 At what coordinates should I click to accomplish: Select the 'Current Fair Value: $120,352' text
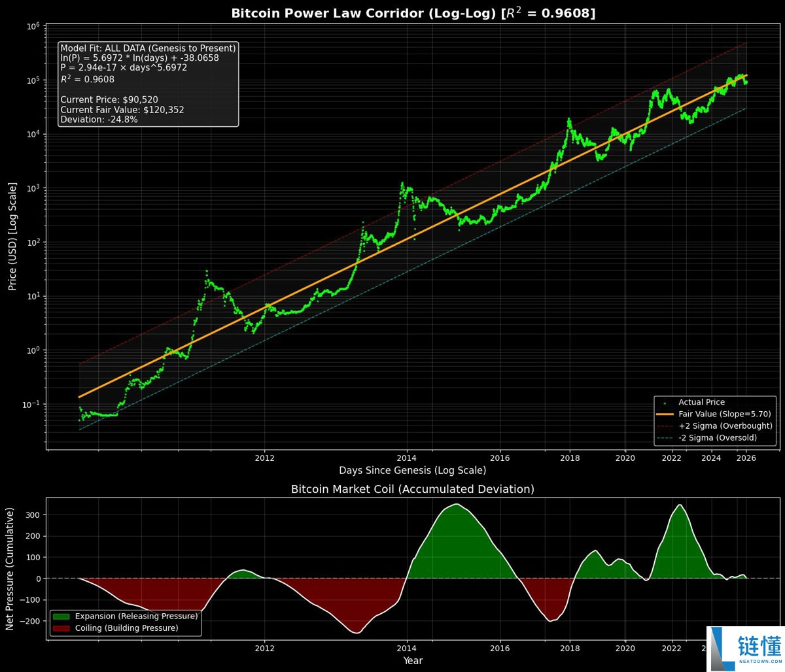point(122,110)
